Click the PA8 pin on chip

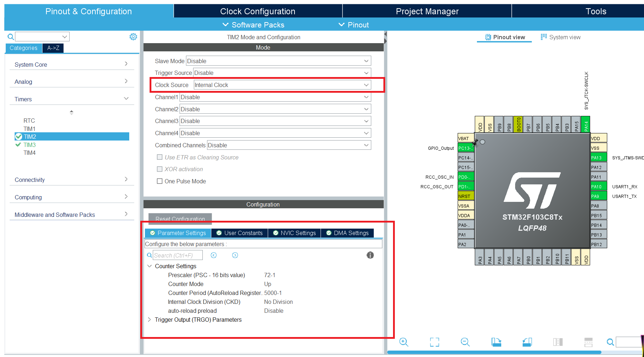(599, 206)
